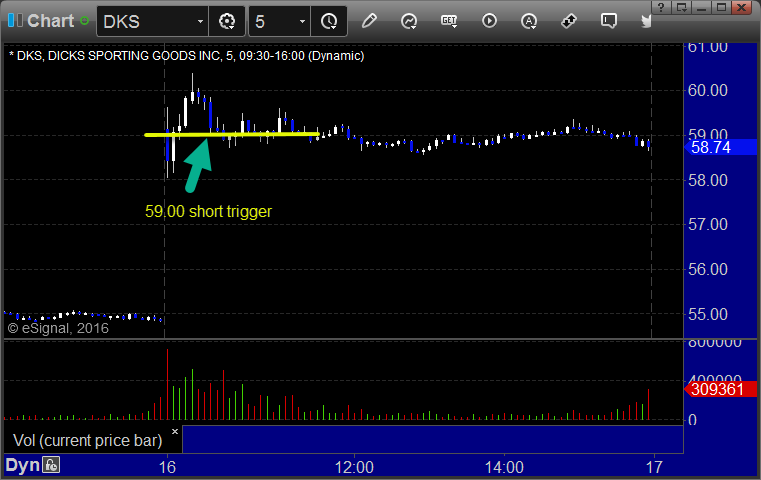Open the symbol dropdown arrow next to DKS
Viewport: 761px width, 480px height.
(x=200, y=22)
